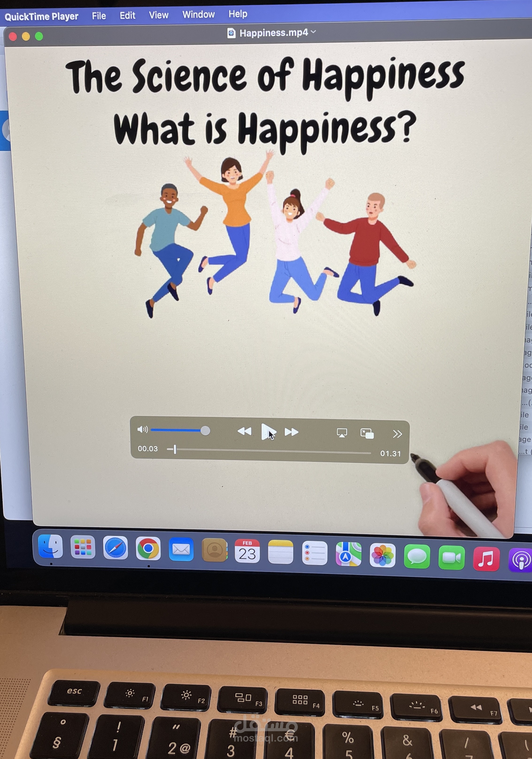Open the View menu
The height and width of the screenshot is (759, 532).
coord(158,15)
